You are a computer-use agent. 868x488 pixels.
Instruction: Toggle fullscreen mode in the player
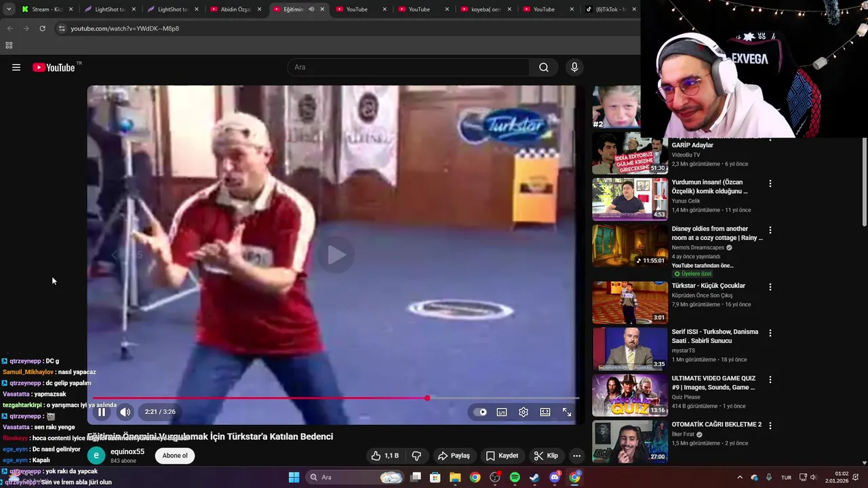(567, 412)
